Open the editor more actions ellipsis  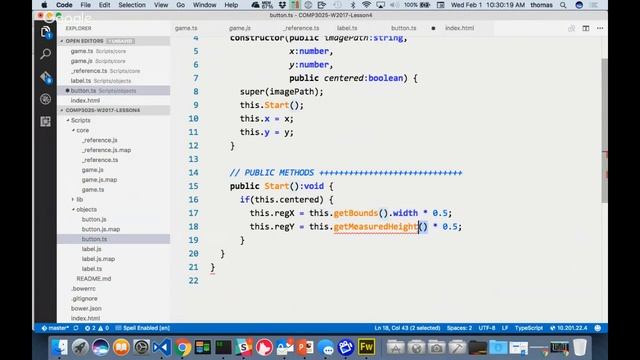click(x=600, y=28)
